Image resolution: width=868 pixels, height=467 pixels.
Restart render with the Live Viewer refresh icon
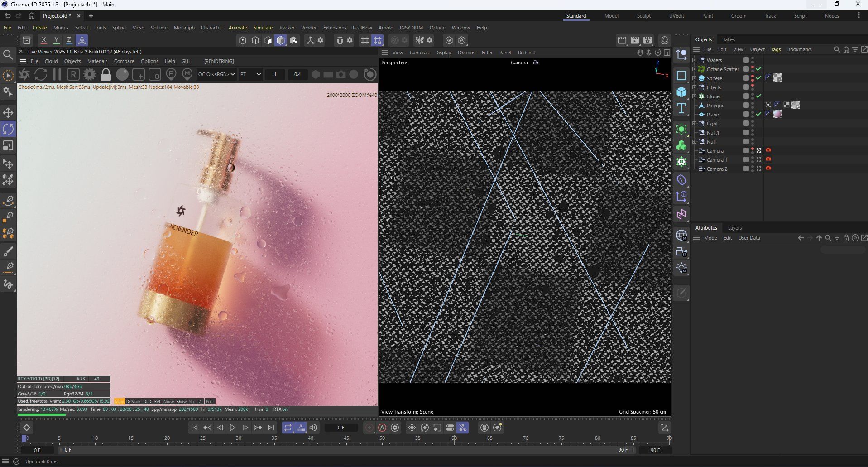pos(41,74)
